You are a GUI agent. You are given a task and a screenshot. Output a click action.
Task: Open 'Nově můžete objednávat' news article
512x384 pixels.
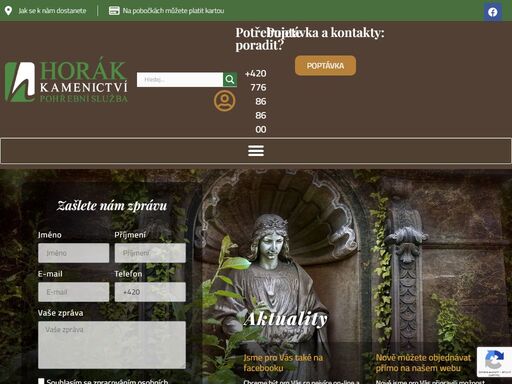[423, 363]
